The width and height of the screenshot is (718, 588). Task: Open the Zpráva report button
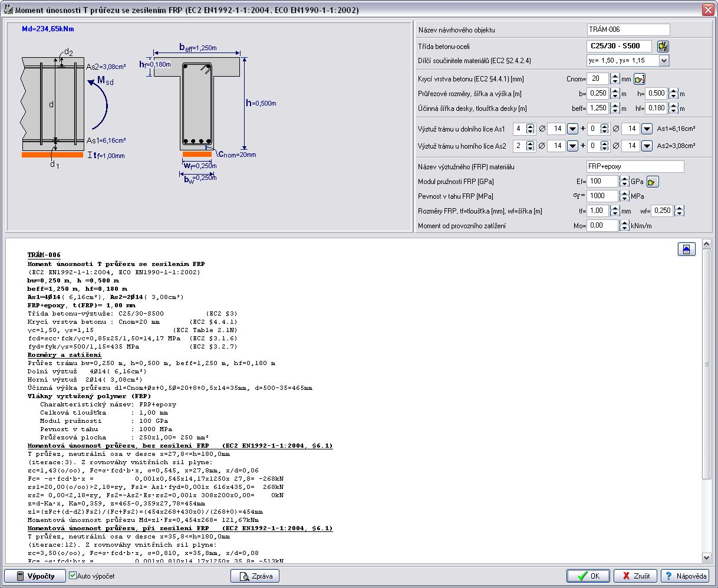[x=255, y=576]
